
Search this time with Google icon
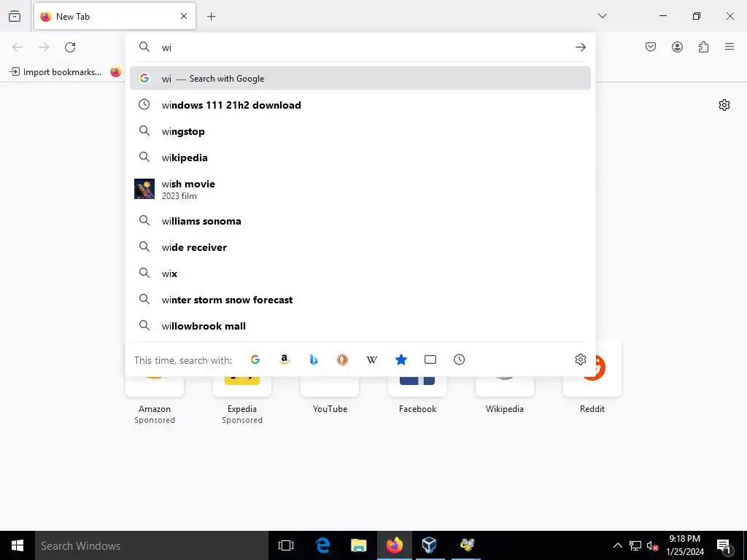pyautogui.click(x=255, y=359)
